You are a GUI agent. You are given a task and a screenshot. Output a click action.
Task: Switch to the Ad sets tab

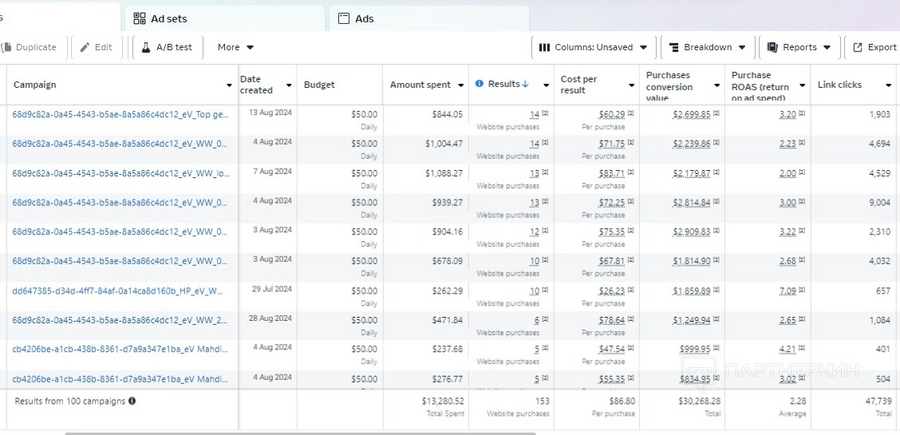224,18
